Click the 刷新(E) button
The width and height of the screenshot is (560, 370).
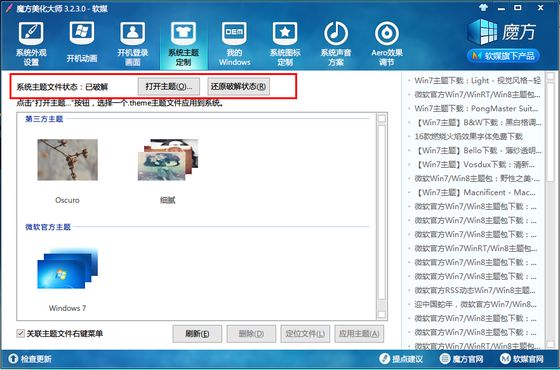(x=197, y=334)
